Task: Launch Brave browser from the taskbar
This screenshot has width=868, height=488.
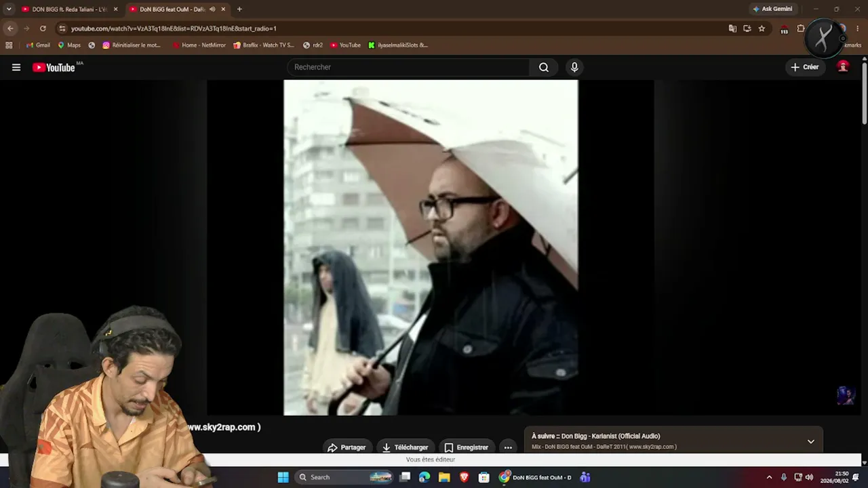Action: coord(464,477)
